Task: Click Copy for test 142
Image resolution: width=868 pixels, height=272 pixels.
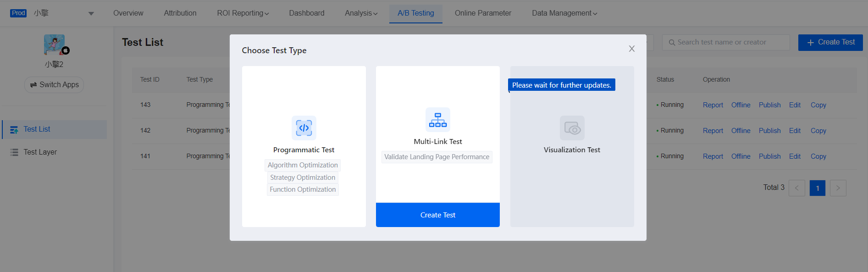Action: coord(818,131)
